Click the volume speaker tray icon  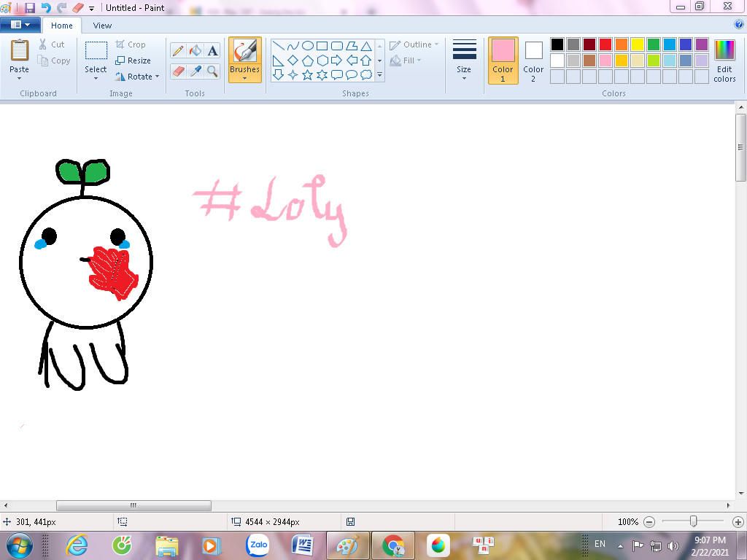[673, 545]
